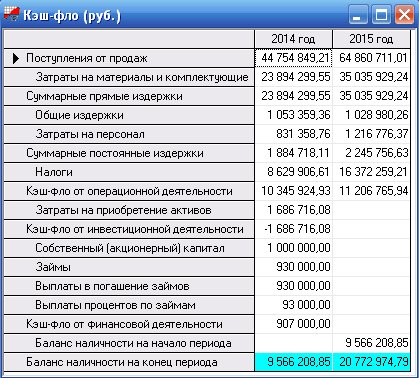The height and width of the screenshot is (378, 419).
Task: Maximize the Кэш-фло window
Action: tap(381, 14)
